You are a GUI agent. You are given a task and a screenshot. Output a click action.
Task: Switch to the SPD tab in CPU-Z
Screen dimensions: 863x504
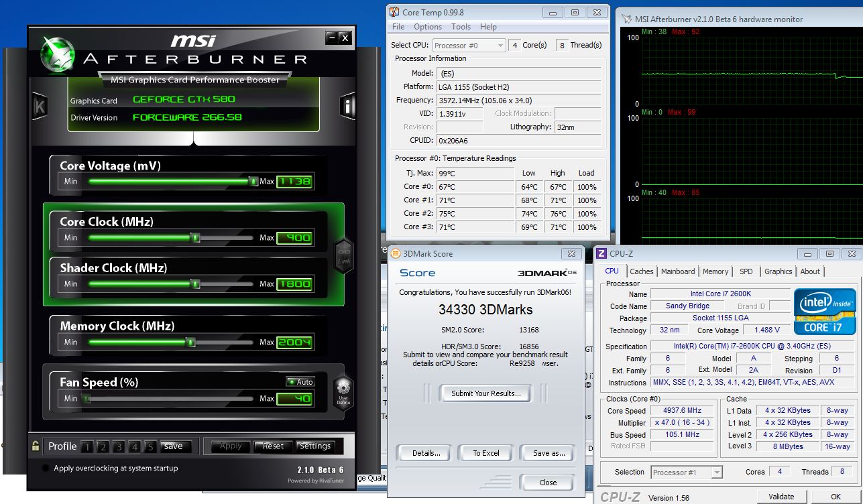click(746, 271)
